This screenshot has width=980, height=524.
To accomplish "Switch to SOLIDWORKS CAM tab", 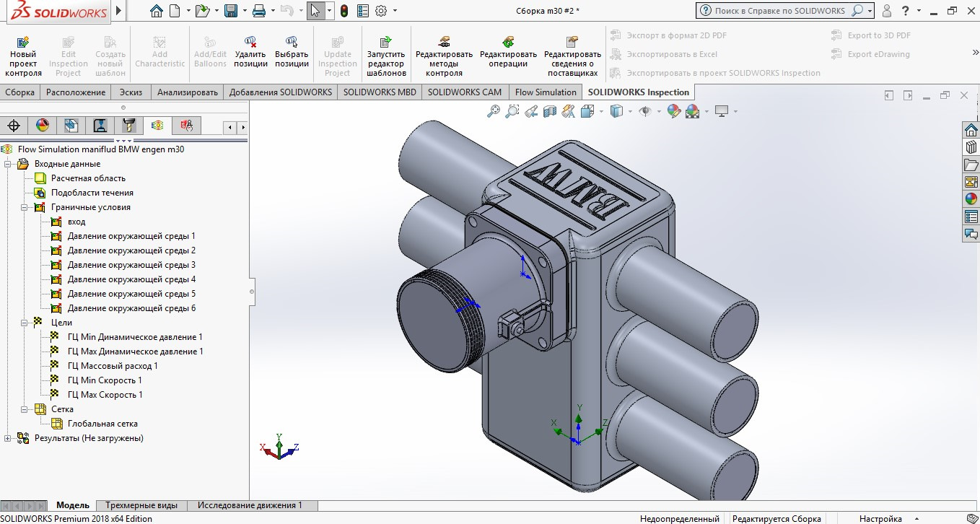I will pyautogui.click(x=465, y=92).
